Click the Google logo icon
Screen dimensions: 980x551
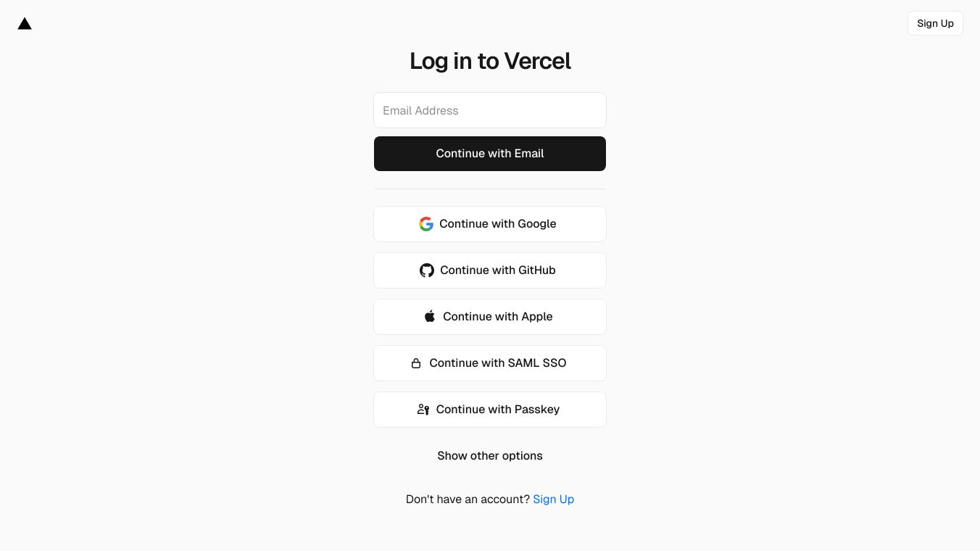coord(426,224)
